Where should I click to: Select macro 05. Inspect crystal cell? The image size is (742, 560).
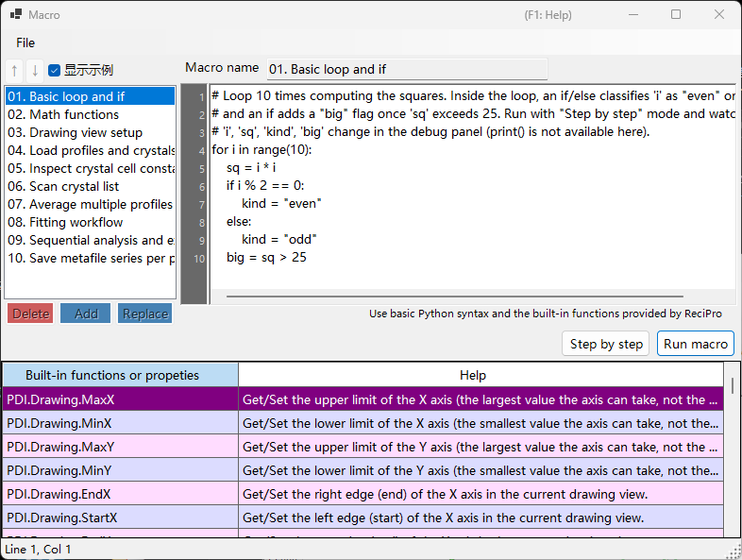coord(91,168)
